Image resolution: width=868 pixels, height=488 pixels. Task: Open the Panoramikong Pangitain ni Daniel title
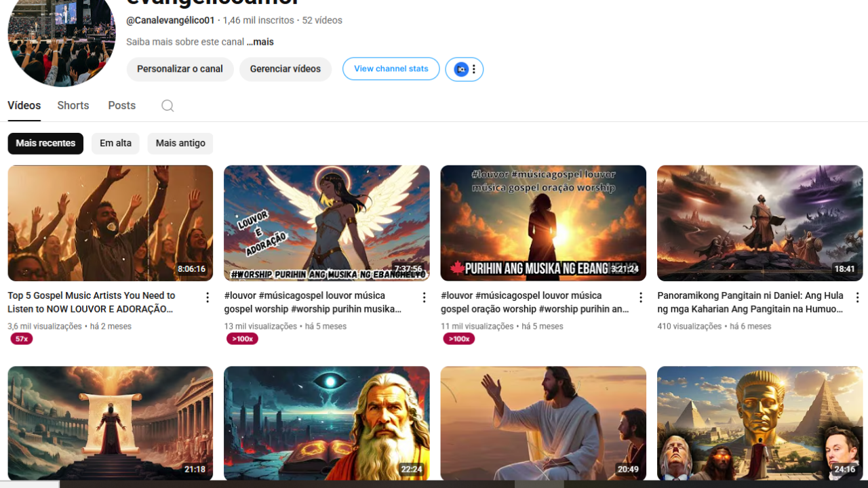751,302
